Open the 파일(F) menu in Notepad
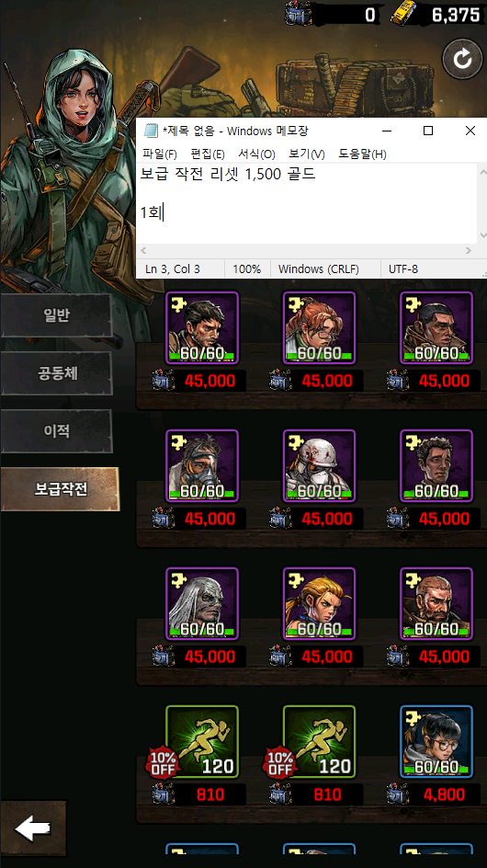Image resolution: width=487 pixels, height=868 pixels. point(159,154)
